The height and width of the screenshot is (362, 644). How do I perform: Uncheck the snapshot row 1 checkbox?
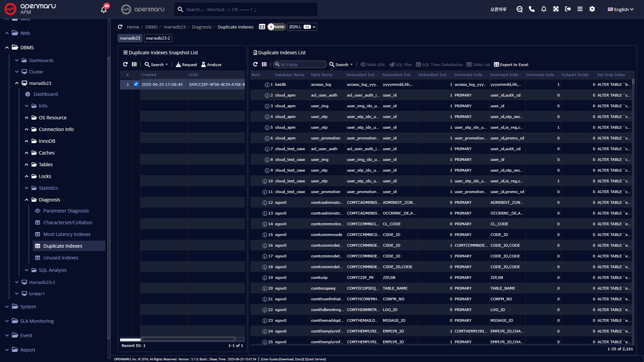point(136,84)
